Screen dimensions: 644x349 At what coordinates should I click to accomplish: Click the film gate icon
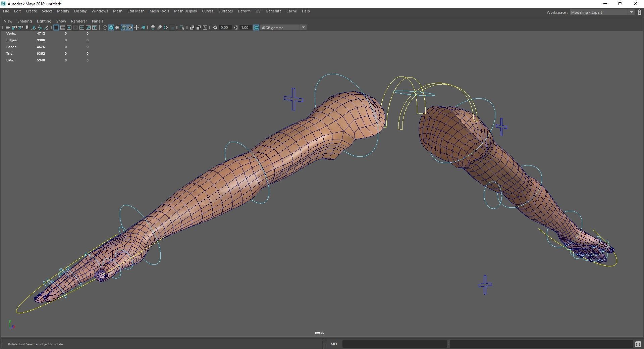coord(63,28)
